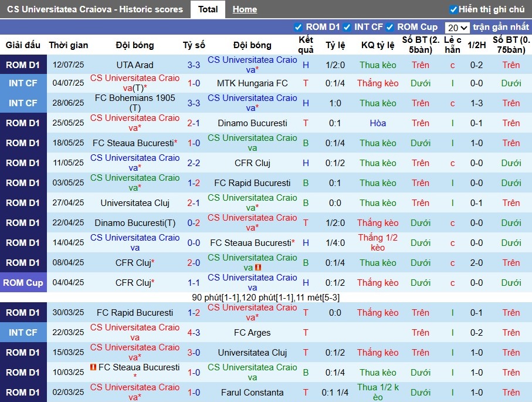The width and height of the screenshot is (532, 402).
Task: Click the INT CF badge in the 22/03/25 row
Action: (23, 332)
